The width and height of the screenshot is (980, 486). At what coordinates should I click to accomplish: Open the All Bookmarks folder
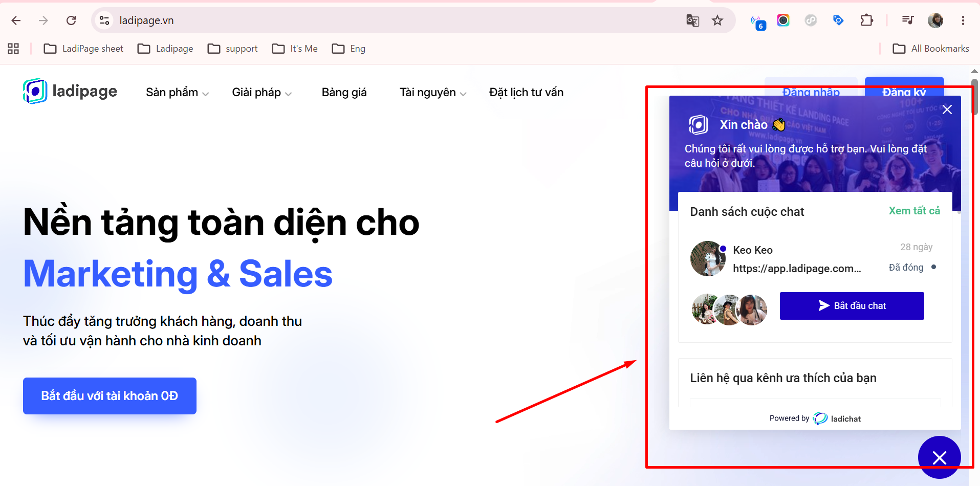click(931, 49)
